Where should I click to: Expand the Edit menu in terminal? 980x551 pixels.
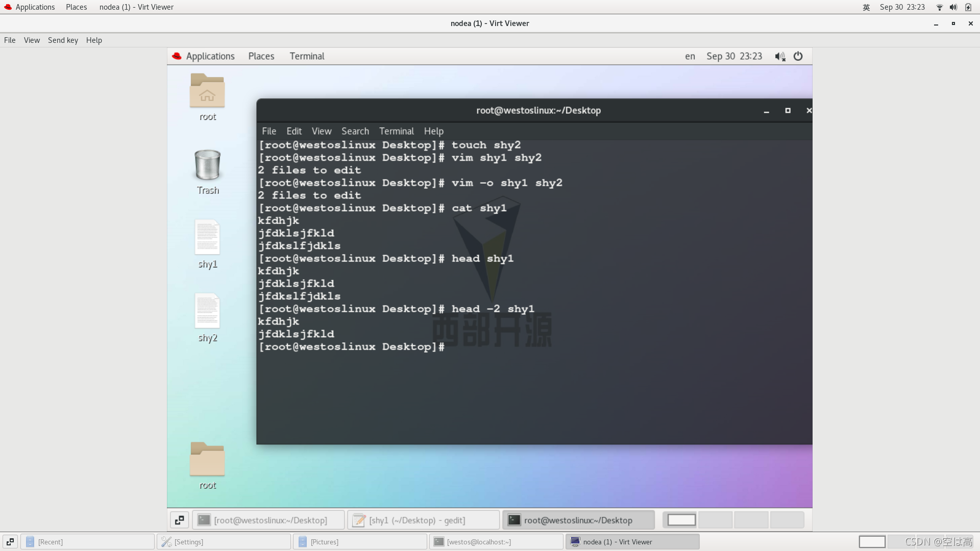point(294,131)
